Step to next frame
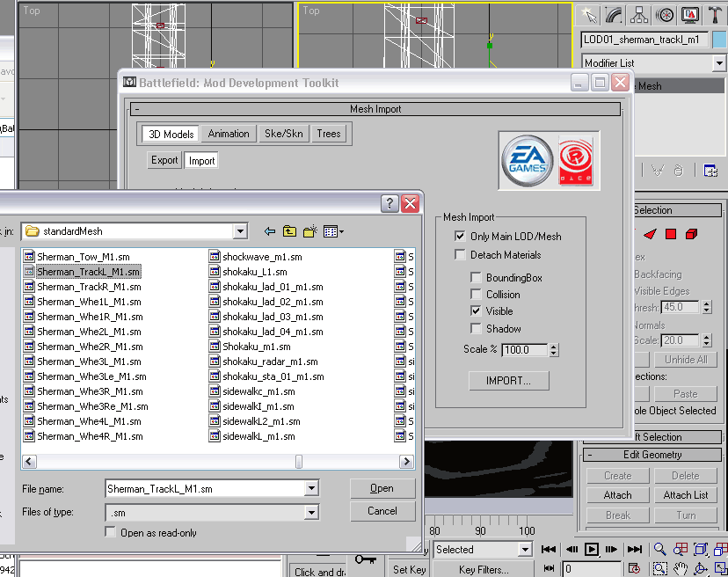728x577 pixels. point(611,550)
